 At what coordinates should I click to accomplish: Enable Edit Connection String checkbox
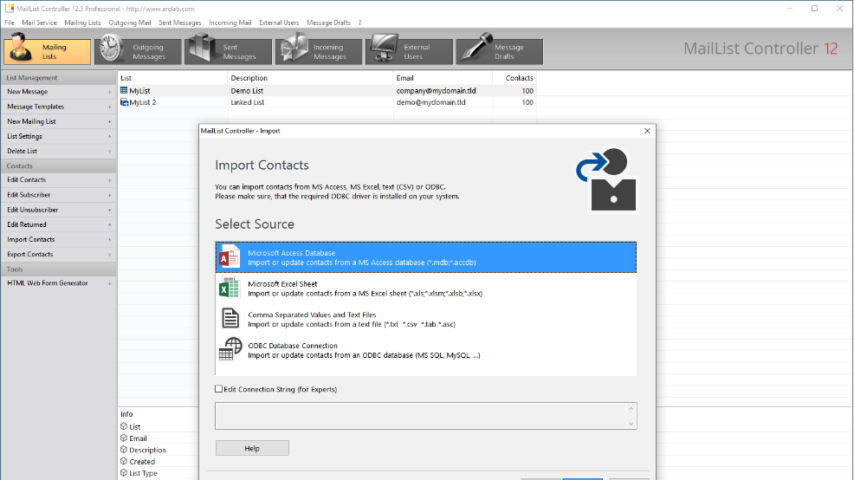click(x=219, y=389)
